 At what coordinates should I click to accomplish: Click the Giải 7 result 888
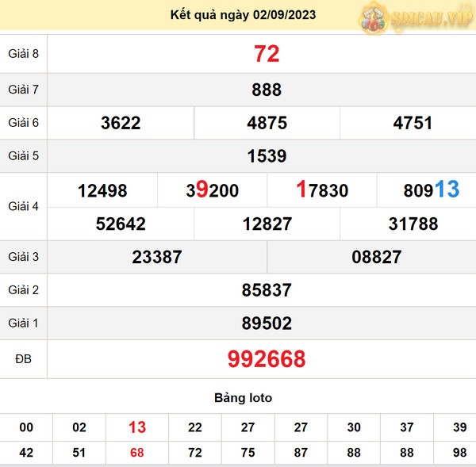(267, 90)
